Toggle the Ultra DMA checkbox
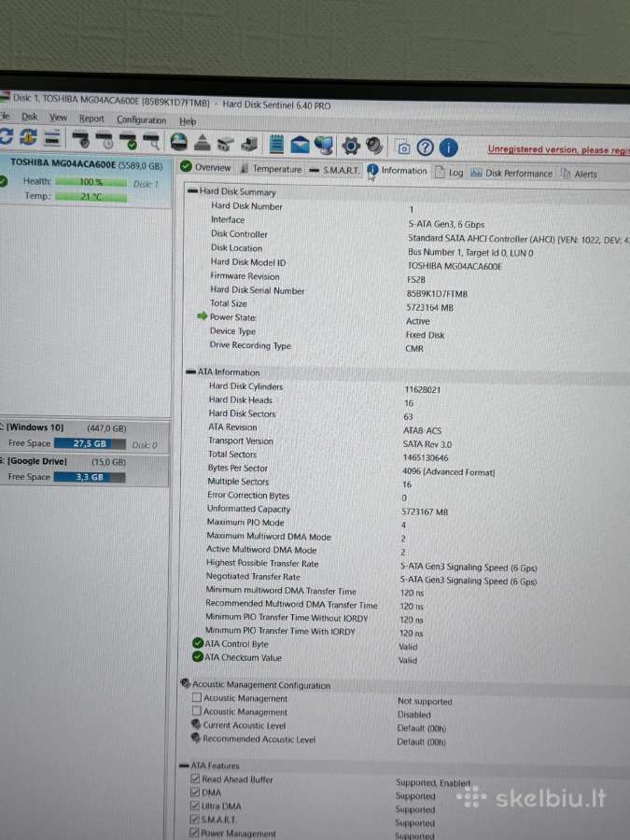This screenshot has height=840, width=630. (x=196, y=805)
